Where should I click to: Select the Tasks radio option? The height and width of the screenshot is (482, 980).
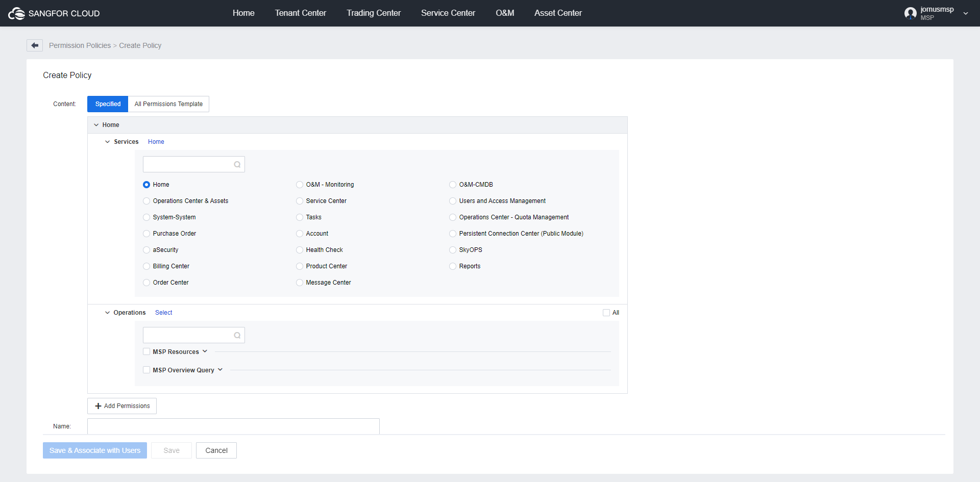pyautogui.click(x=300, y=217)
